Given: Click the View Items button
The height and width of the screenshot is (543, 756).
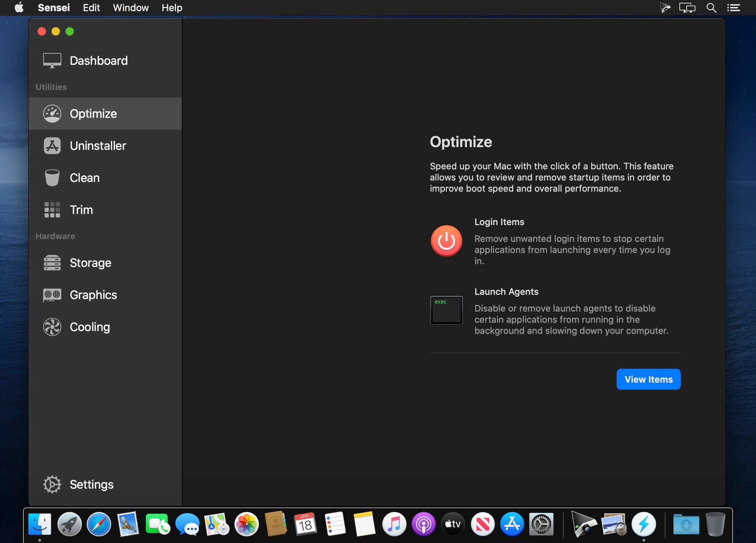Looking at the screenshot, I should (x=649, y=379).
